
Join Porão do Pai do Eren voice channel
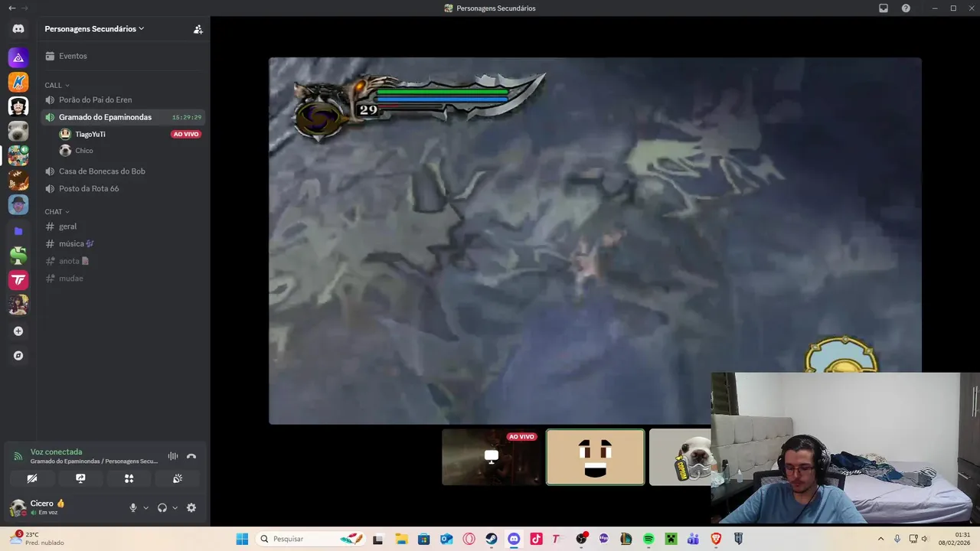click(x=122, y=99)
